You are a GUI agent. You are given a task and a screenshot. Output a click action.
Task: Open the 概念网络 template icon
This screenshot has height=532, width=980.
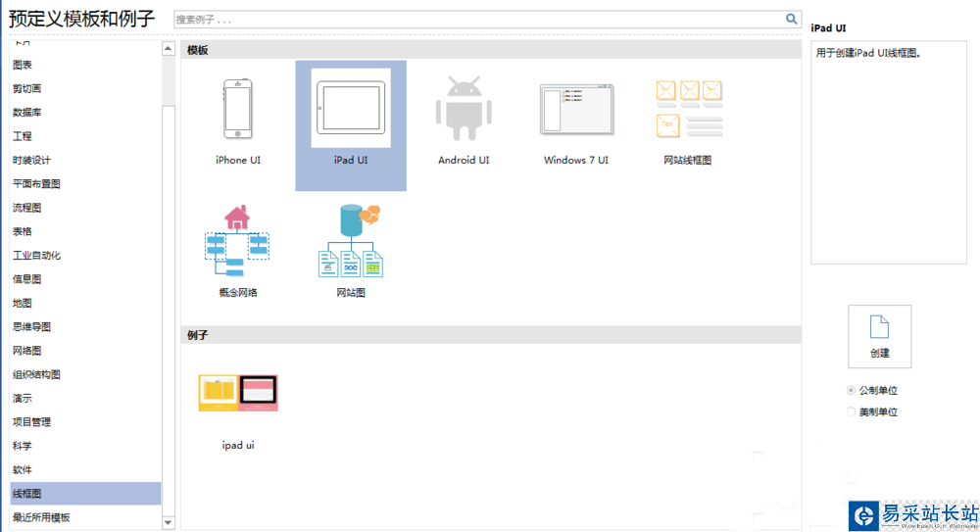pos(237,241)
